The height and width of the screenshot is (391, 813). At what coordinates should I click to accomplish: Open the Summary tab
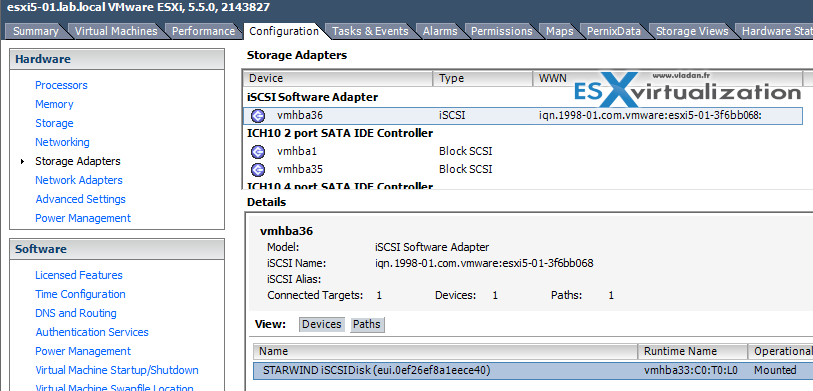tap(35, 31)
